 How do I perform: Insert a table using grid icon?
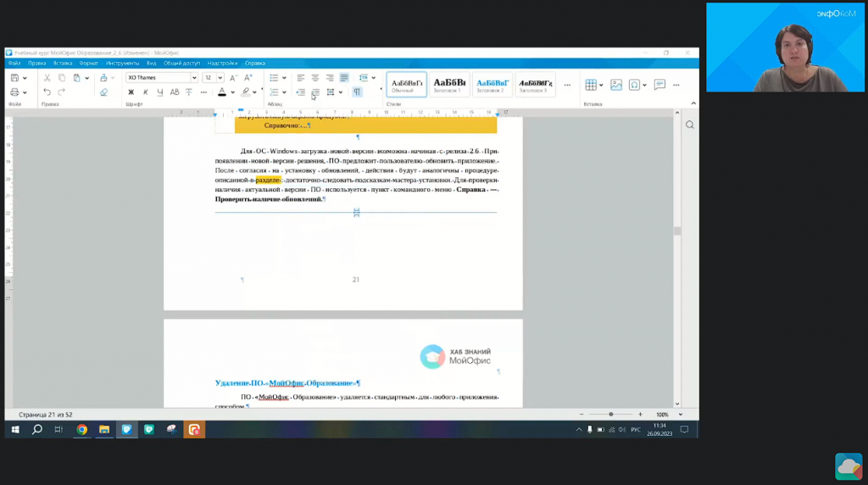[591, 85]
